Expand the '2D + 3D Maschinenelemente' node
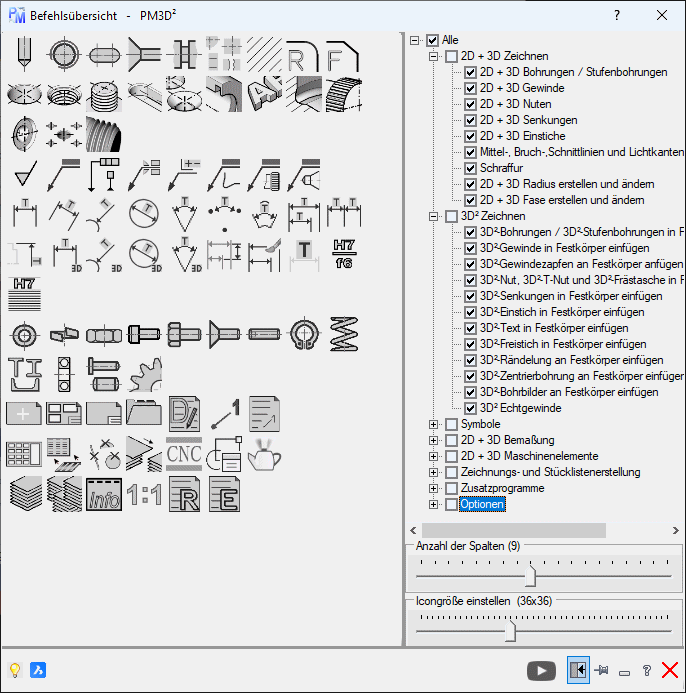Viewport: 686px width, 693px height. click(x=434, y=456)
